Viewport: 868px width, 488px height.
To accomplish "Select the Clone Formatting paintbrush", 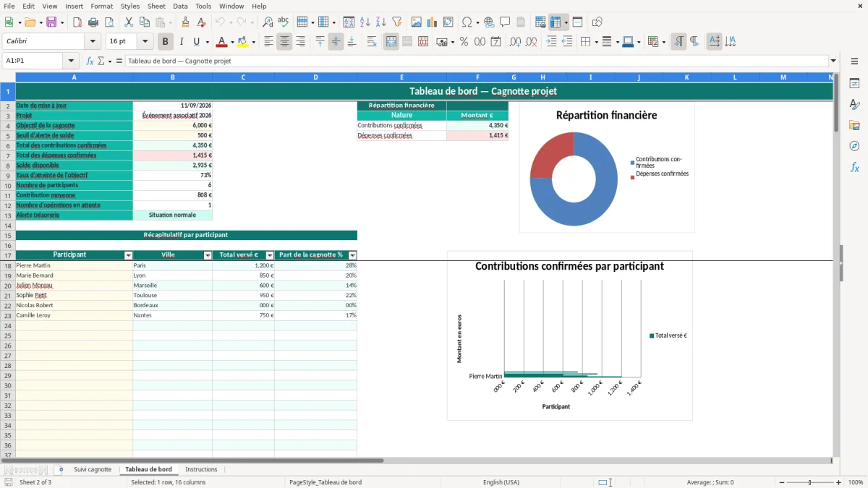I will pyautogui.click(x=185, y=22).
